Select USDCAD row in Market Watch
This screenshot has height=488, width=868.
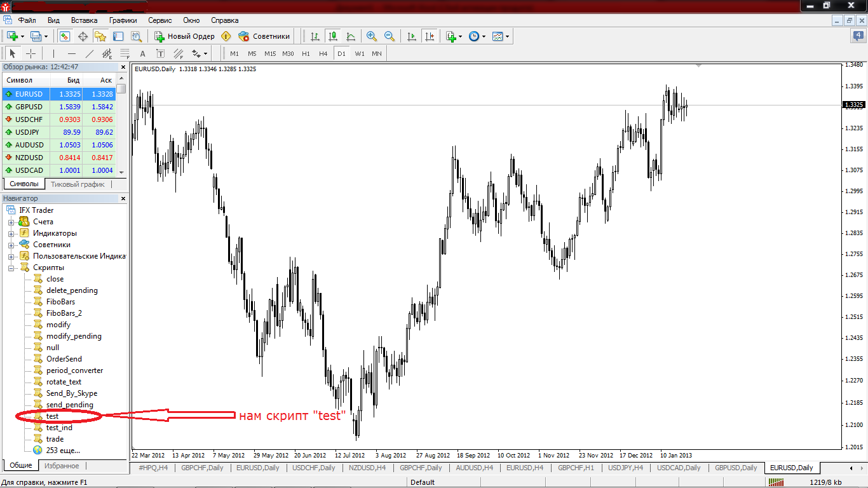coord(59,170)
